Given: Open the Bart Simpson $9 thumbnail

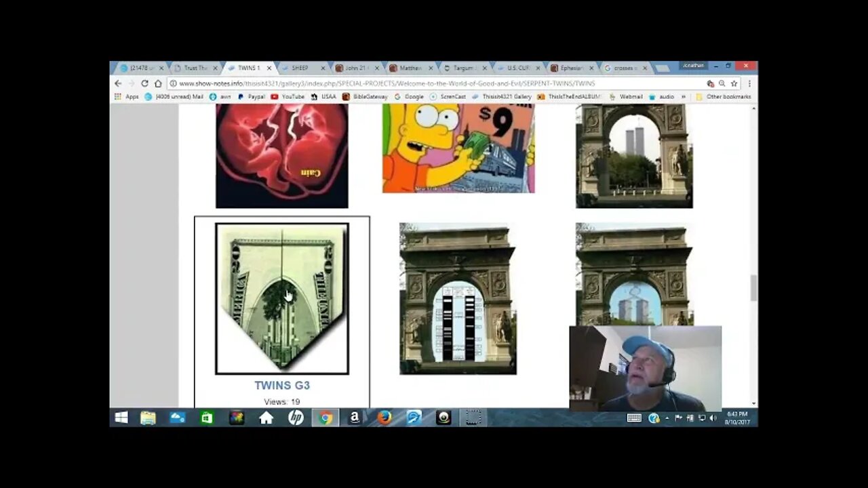Looking at the screenshot, I should [458, 148].
